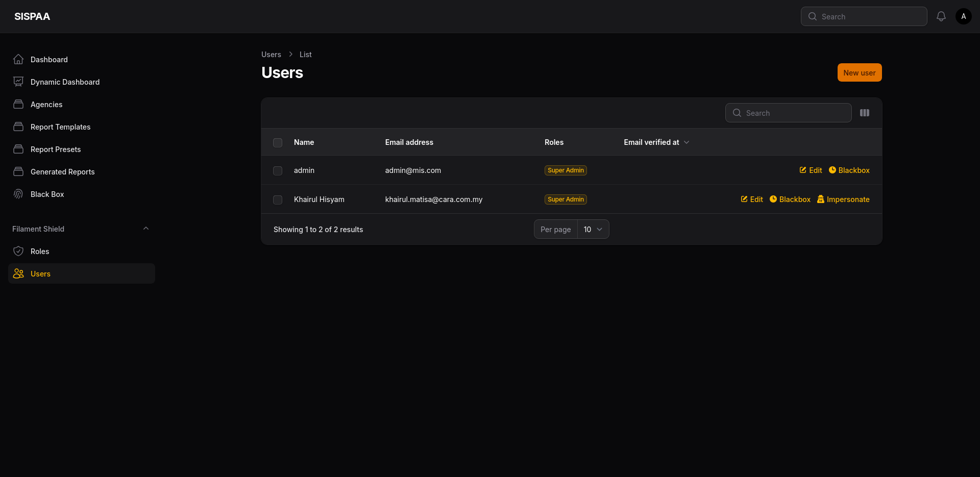Open the Report Templates sidebar icon
This screenshot has height=477, width=980.
pos(18,127)
